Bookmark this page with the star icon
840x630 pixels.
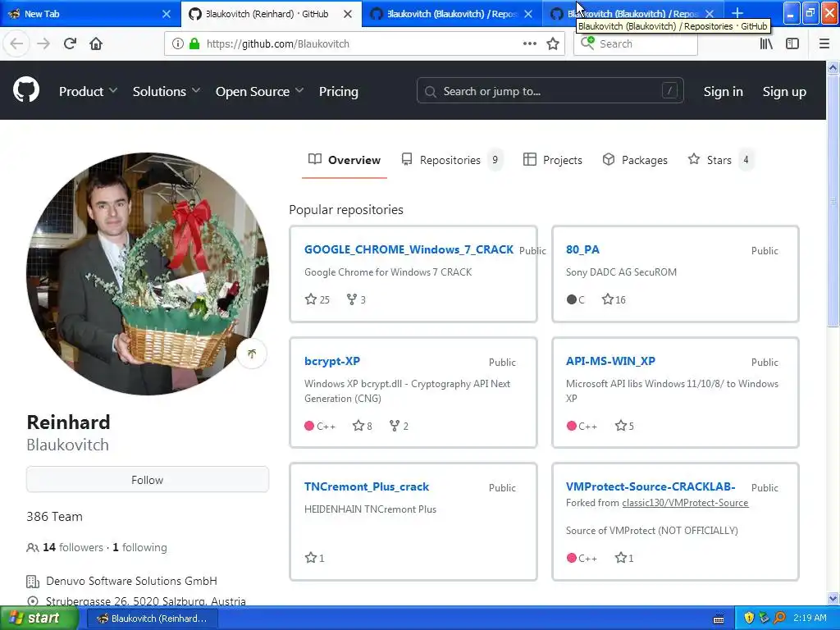(x=553, y=44)
